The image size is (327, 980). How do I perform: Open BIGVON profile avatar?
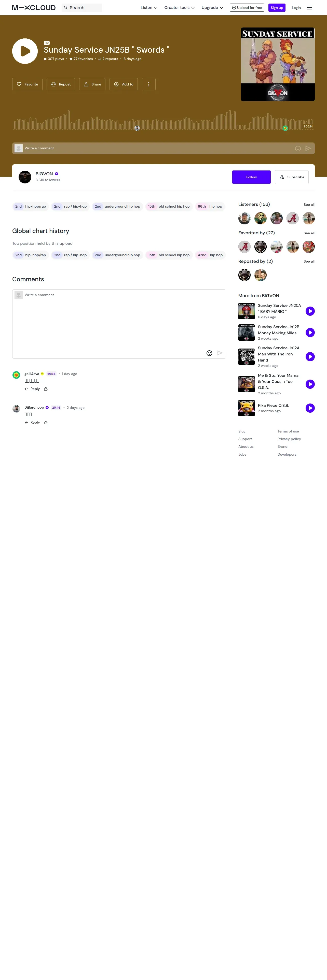[x=25, y=177]
